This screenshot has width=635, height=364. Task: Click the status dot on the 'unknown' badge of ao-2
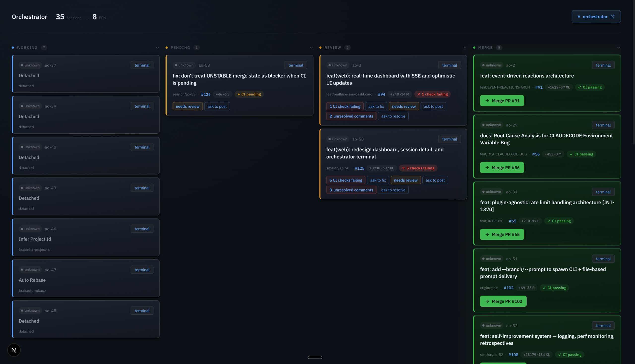pyautogui.click(x=484, y=65)
